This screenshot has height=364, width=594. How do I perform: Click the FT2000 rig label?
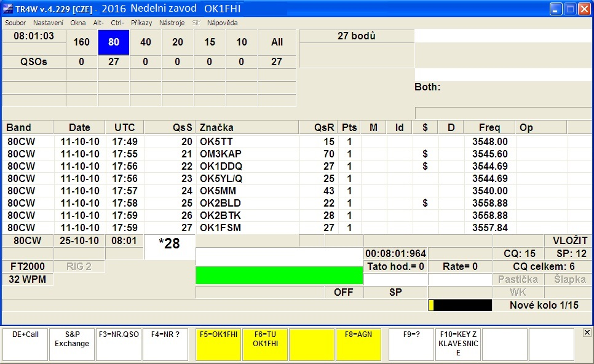tap(27, 266)
